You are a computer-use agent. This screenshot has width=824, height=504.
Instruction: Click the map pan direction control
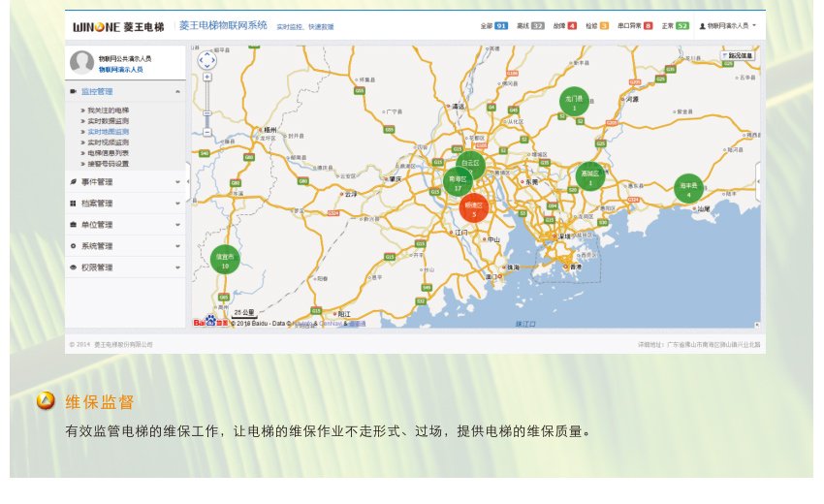pyautogui.click(x=207, y=60)
